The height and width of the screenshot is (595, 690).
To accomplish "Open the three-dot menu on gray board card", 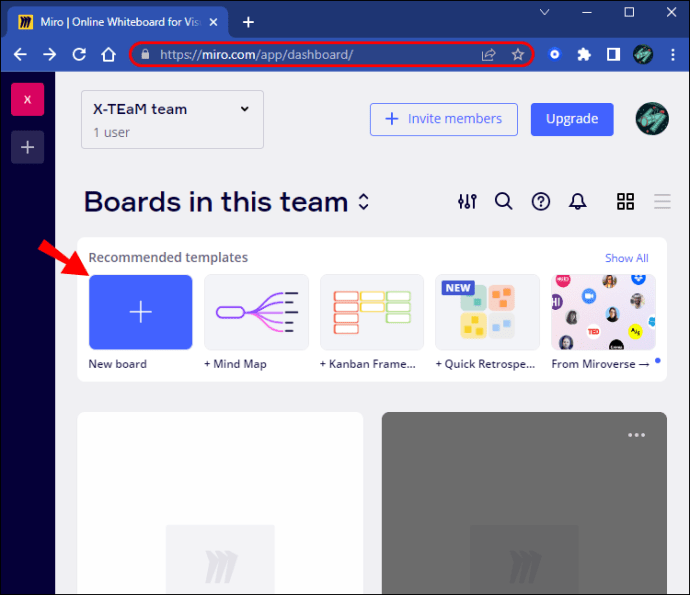I will (x=636, y=435).
